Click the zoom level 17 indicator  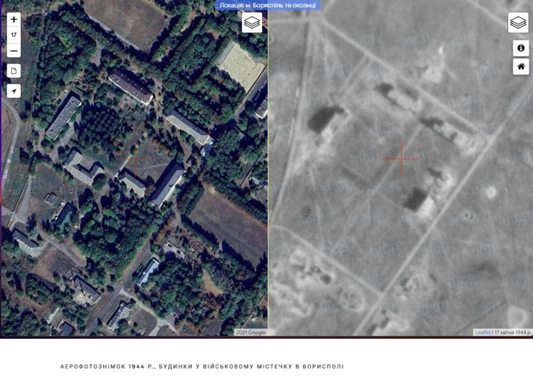pyautogui.click(x=13, y=35)
